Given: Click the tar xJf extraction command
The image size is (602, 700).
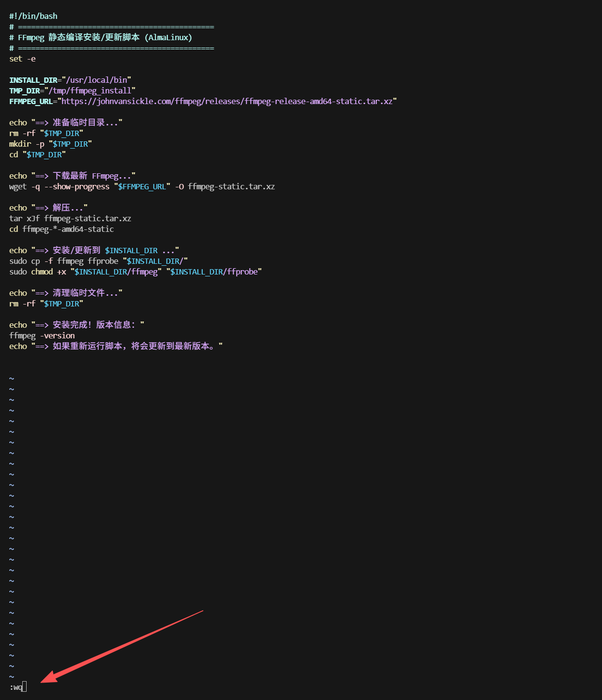Looking at the screenshot, I should (70, 218).
